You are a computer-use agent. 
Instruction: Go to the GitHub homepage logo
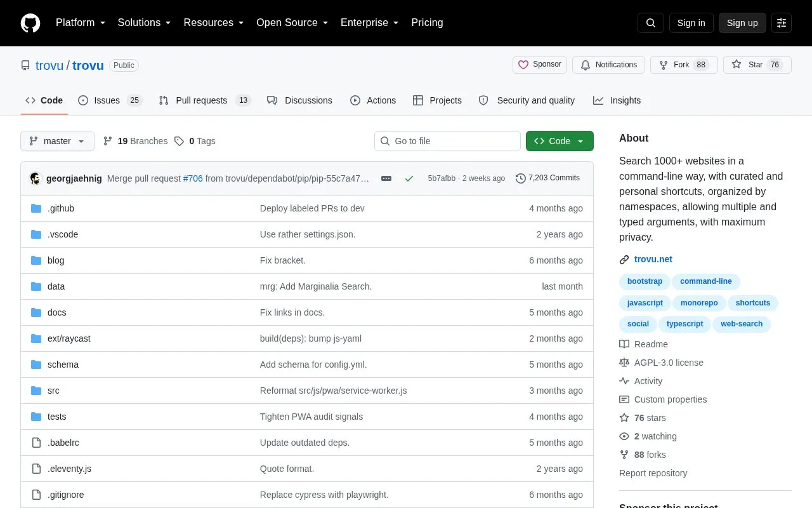(x=30, y=23)
